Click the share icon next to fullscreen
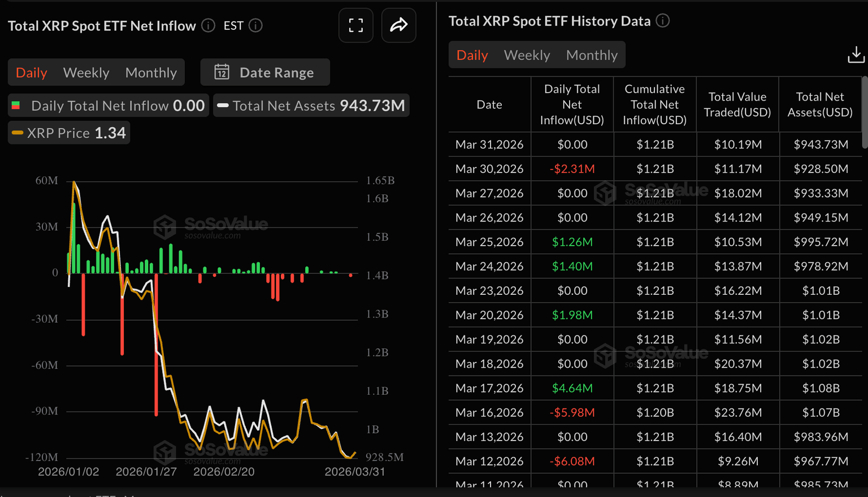Image resolution: width=868 pixels, height=497 pixels. click(399, 25)
